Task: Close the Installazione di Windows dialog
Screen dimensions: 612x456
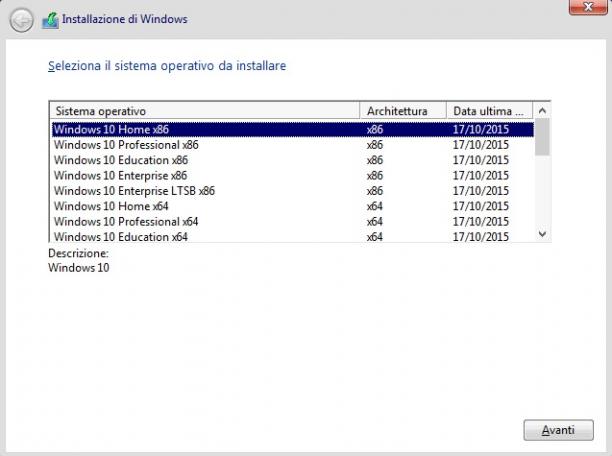Action: [x=588, y=7]
